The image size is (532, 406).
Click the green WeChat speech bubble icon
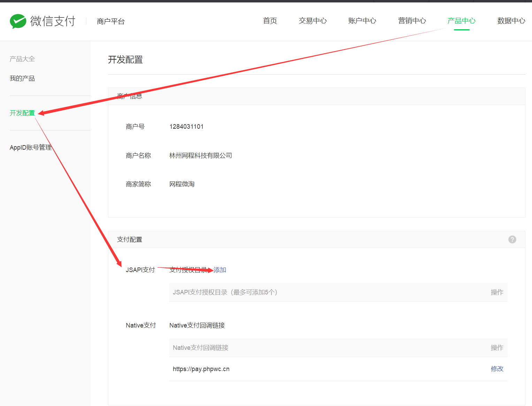click(17, 21)
